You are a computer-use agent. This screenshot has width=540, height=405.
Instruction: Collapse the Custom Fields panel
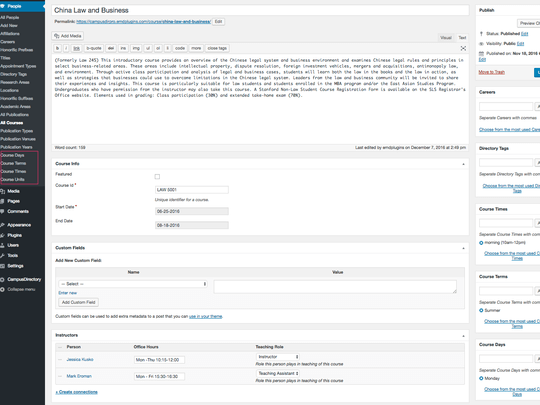463,248
